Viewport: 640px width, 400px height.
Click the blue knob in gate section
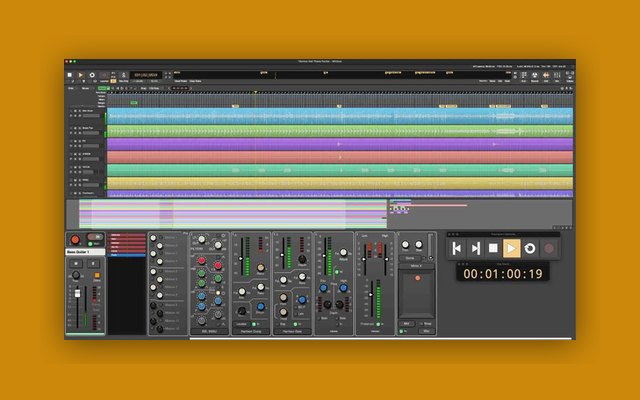click(x=302, y=300)
